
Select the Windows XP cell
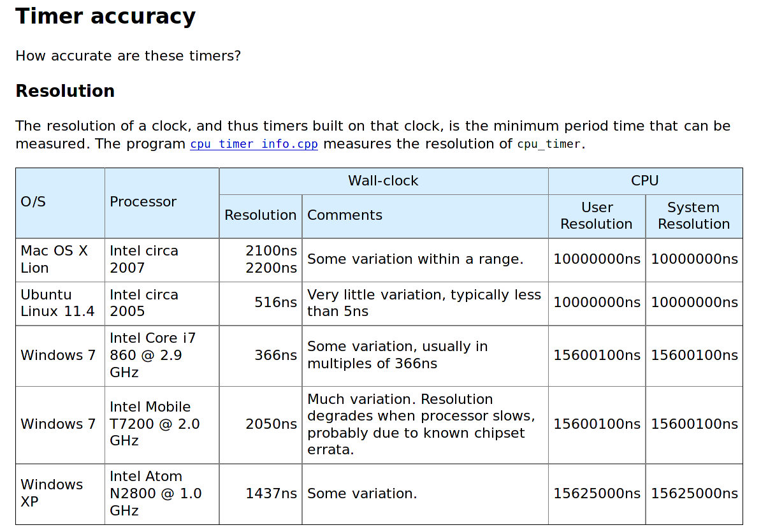point(51,494)
